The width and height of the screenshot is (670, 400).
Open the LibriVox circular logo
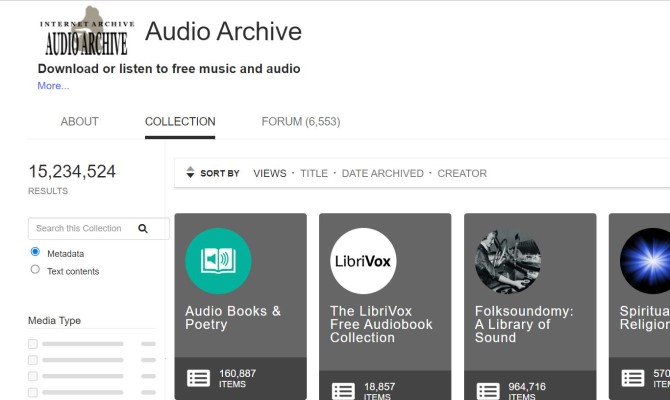(x=363, y=261)
